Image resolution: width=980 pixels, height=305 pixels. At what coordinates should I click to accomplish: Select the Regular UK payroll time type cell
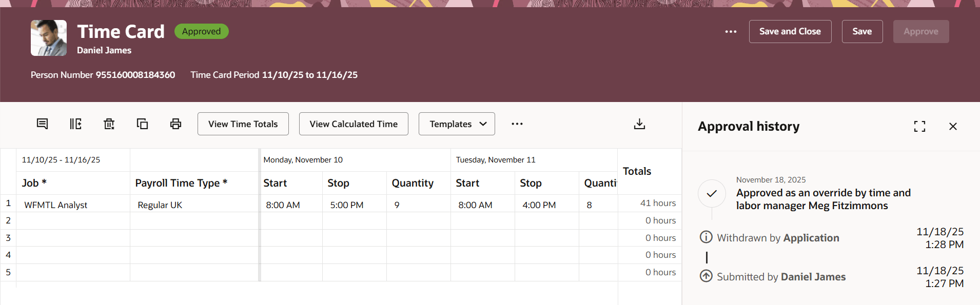[160, 204]
